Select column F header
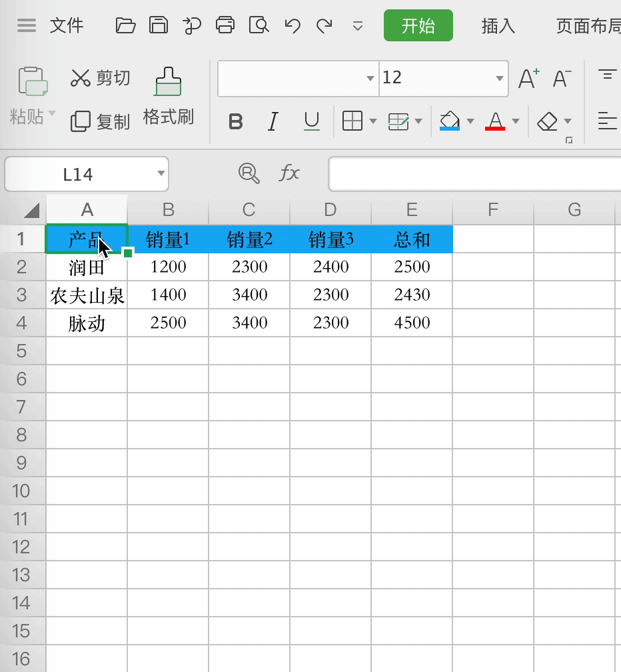Image resolution: width=621 pixels, height=672 pixels. tap(493, 209)
